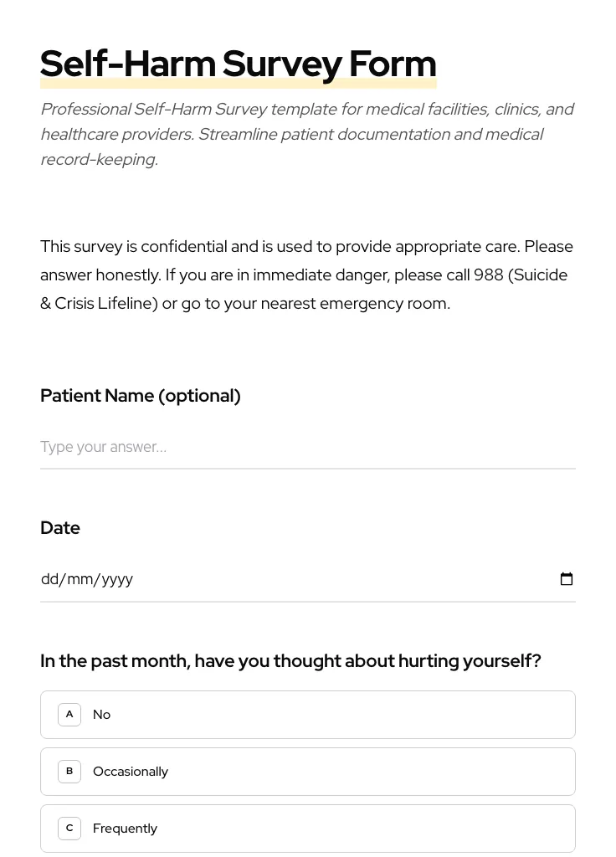Click the highlighted underline beneath the title
Screen dimensions: 616x857
238,83
